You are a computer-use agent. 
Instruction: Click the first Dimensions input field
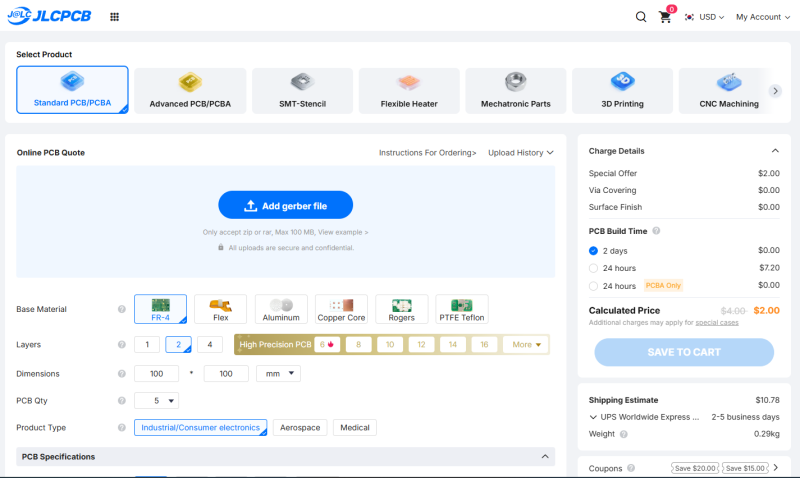point(156,373)
